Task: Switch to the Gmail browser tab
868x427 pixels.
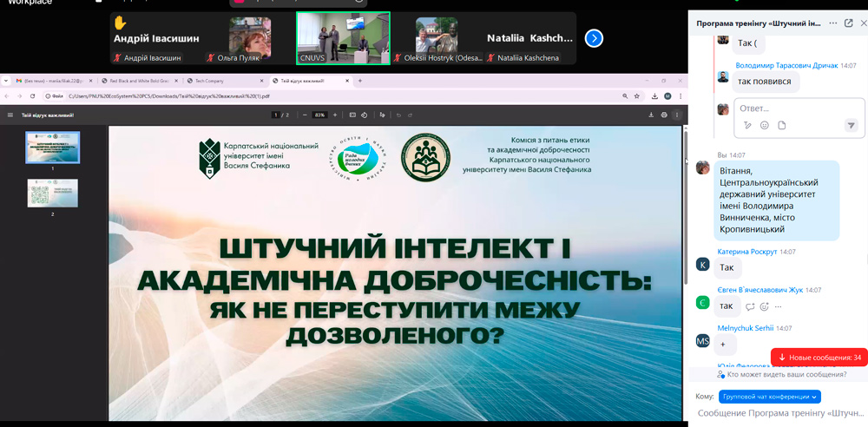Action: point(56,81)
